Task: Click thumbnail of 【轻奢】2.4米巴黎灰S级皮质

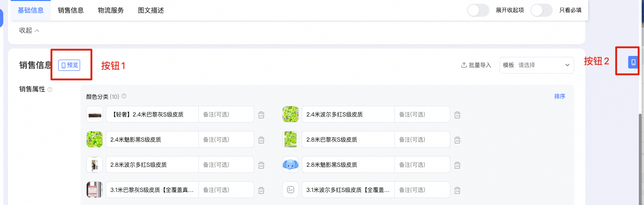Action: [95, 114]
